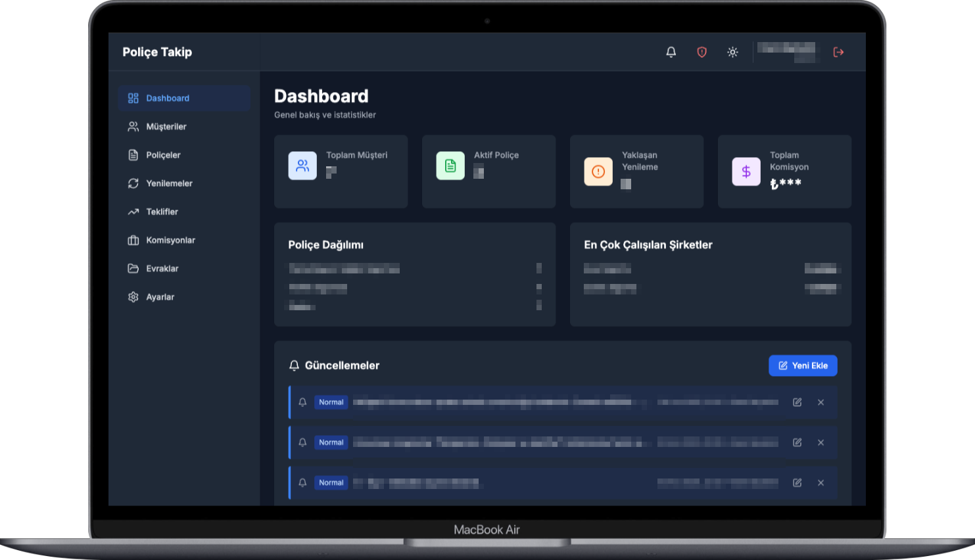Click the notification bell in header
975x560 pixels.
(x=671, y=52)
